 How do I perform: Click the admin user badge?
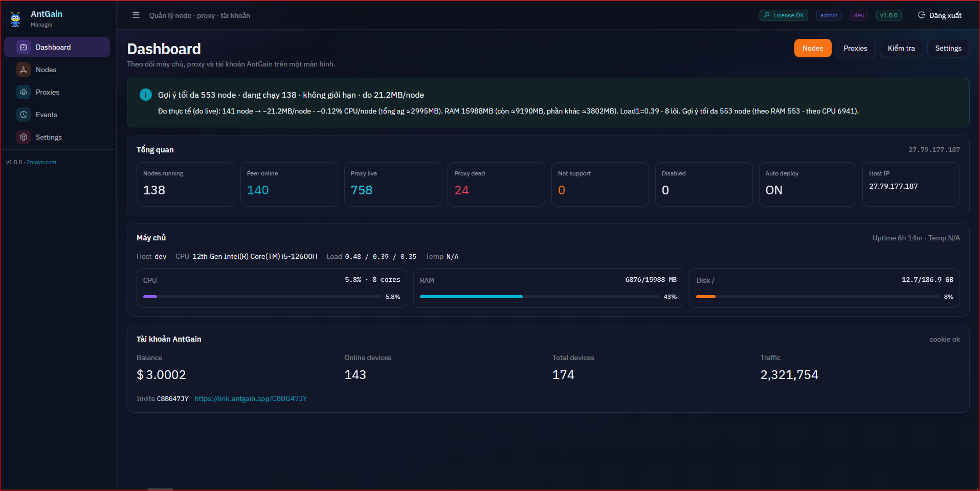click(829, 15)
